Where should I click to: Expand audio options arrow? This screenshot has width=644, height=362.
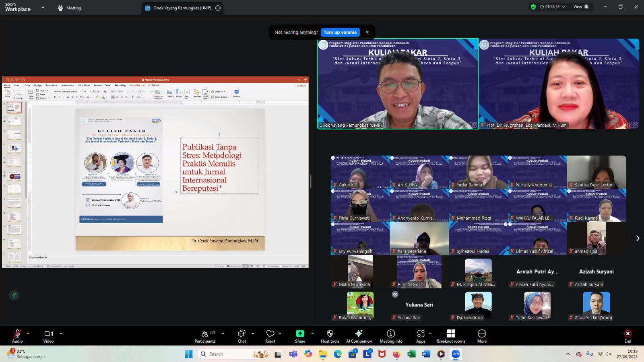click(x=28, y=333)
